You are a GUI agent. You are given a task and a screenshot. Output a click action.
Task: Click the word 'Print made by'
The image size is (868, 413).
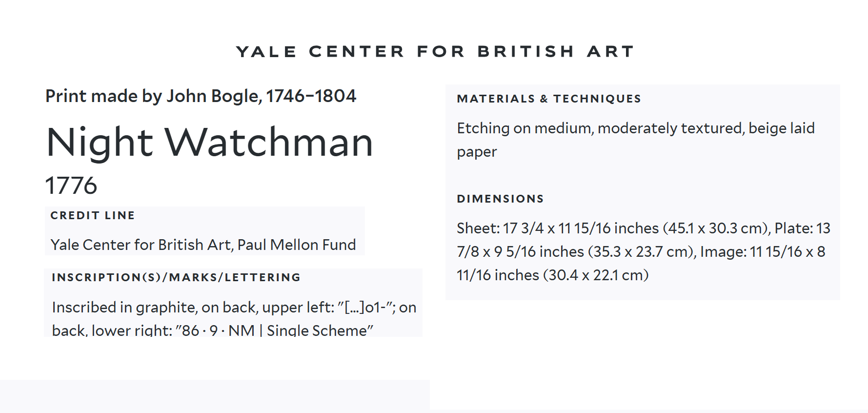(x=103, y=96)
